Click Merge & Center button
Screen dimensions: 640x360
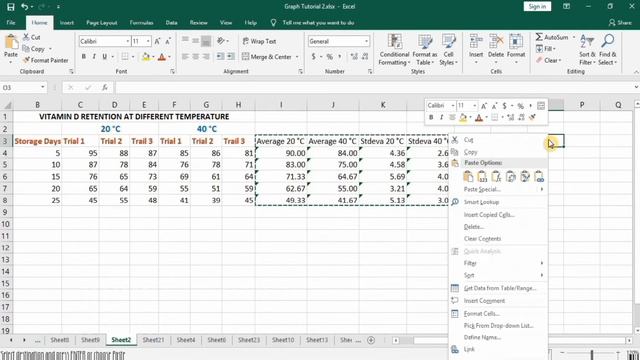[267, 57]
